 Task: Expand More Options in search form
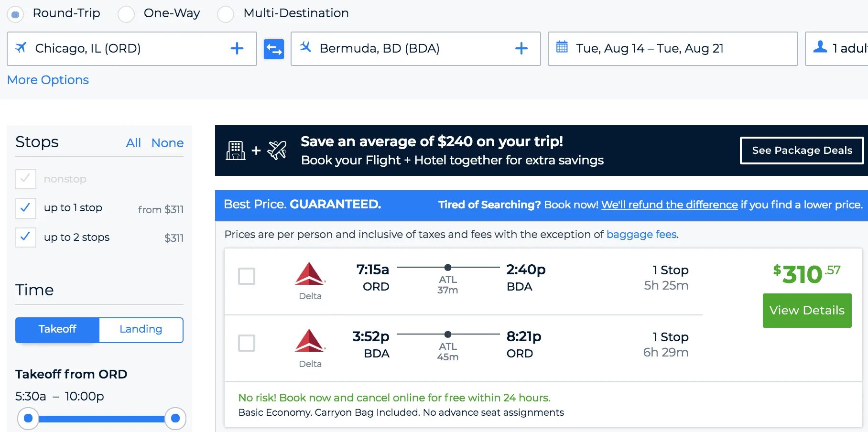coord(48,80)
